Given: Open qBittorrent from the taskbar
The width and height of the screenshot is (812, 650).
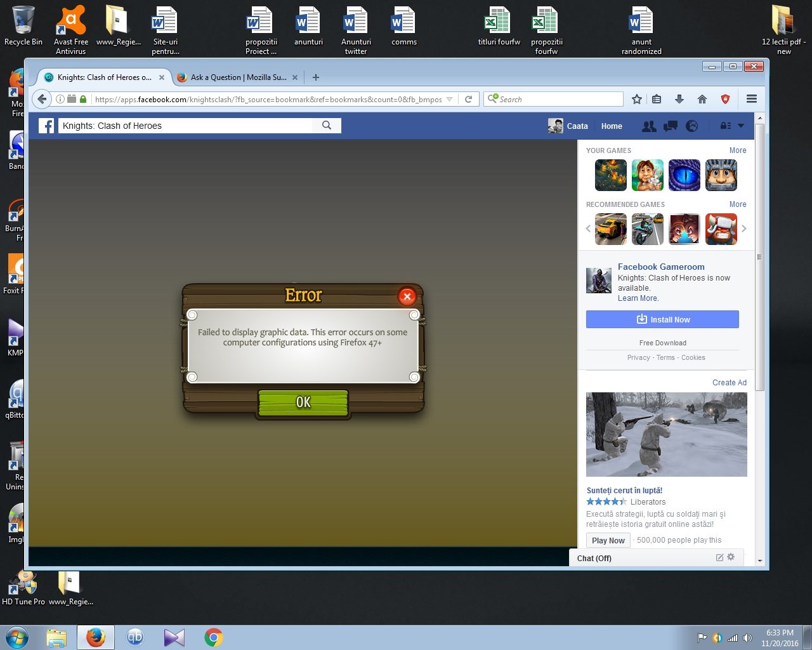Looking at the screenshot, I should click(x=135, y=637).
